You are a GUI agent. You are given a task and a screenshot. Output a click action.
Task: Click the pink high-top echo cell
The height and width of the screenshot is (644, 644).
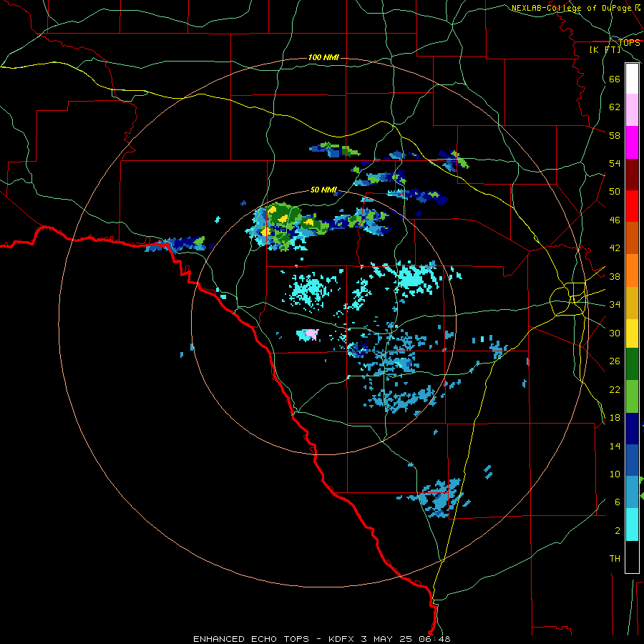tap(313, 334)
